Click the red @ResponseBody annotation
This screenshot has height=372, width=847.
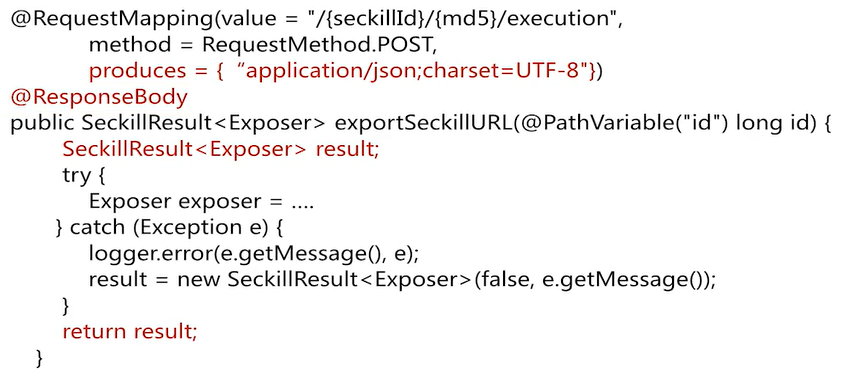tap(99, 98)
